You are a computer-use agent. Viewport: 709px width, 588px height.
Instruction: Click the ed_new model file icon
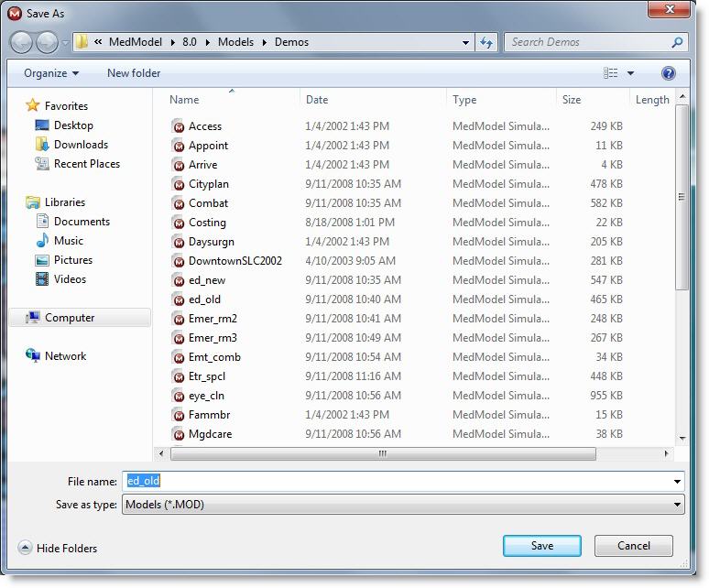[179, 280]
